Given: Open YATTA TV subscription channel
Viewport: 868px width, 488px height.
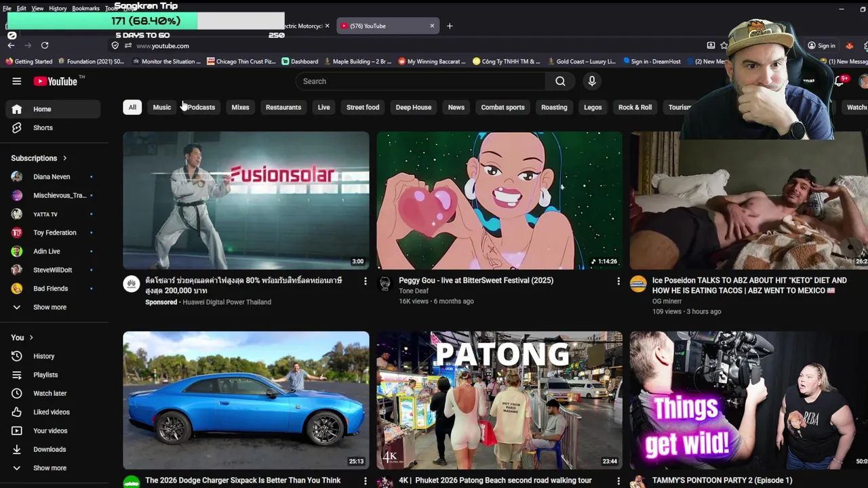Looking at the screenshot, I should coord(54,214).
